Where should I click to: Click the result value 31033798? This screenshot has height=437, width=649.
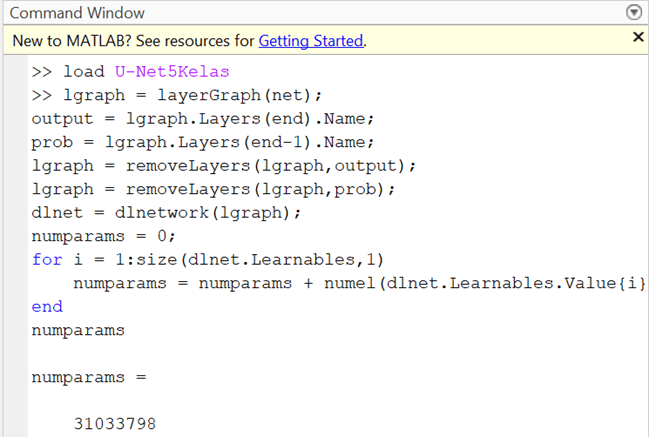(x=115, y=424)
